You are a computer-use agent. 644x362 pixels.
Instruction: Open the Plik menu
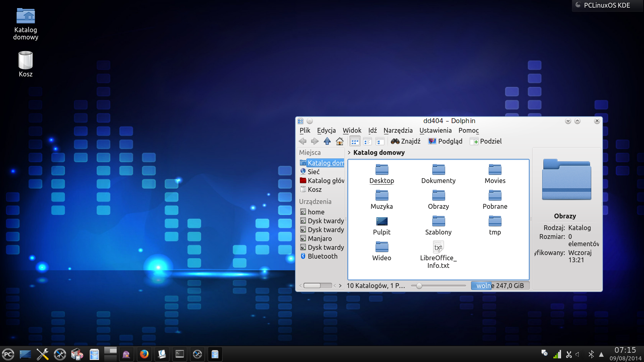coord(305,130)
